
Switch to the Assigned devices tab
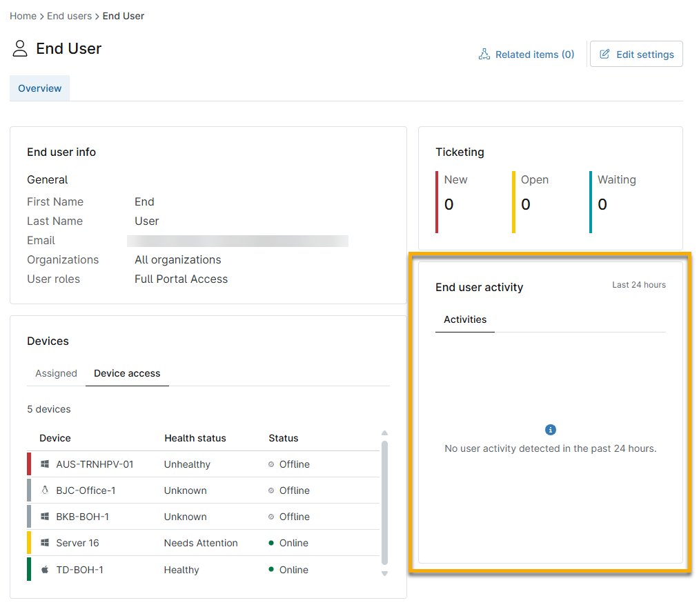[56, 373]
